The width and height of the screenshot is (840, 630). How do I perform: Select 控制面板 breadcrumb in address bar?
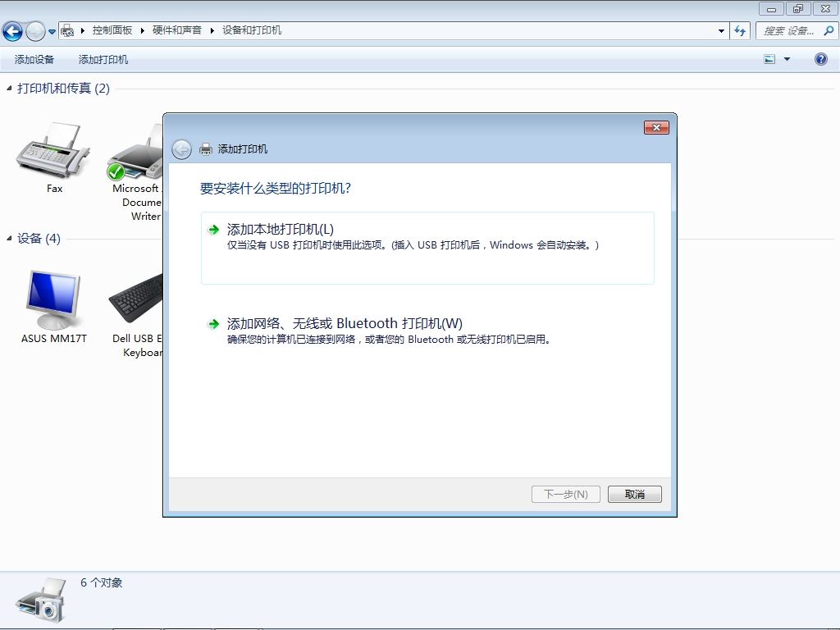click(x=112, y=30)
